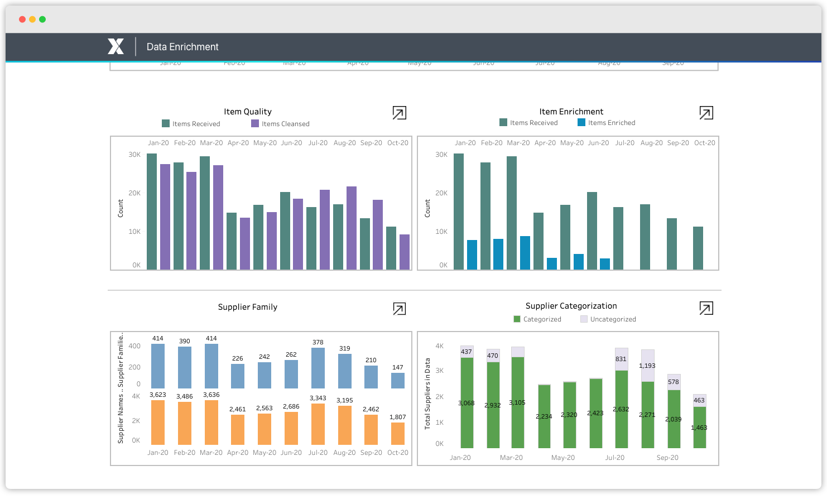Select the green bar labeled 2,632
Viewport: 827px width, 504px height.
tap(622, 410)
